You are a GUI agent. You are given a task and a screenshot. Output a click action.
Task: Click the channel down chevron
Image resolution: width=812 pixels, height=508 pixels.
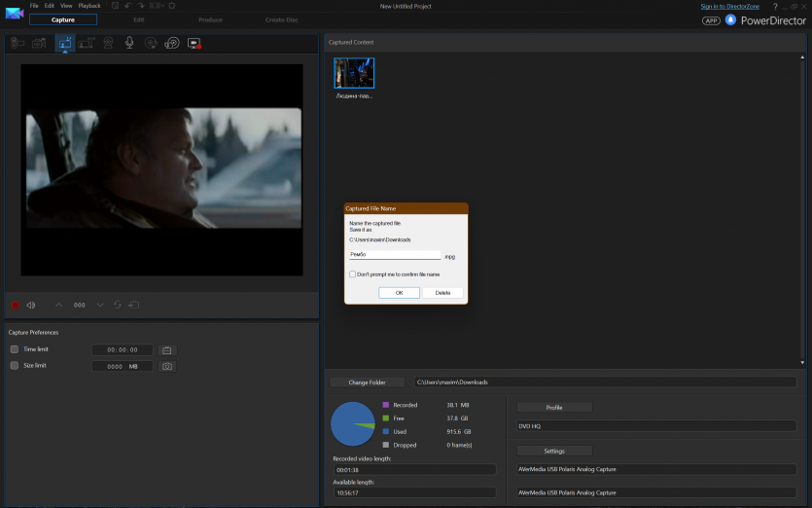click(99, 305)
